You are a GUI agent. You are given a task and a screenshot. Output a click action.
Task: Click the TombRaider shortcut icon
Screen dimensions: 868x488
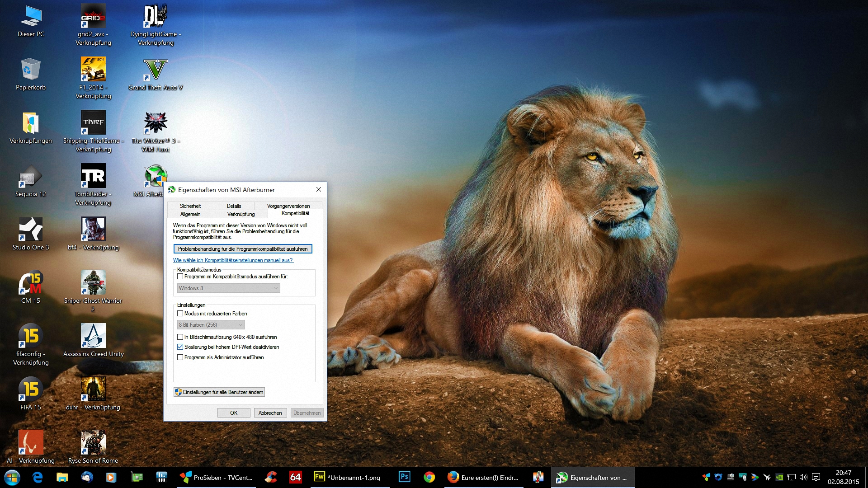click(93, 176)
